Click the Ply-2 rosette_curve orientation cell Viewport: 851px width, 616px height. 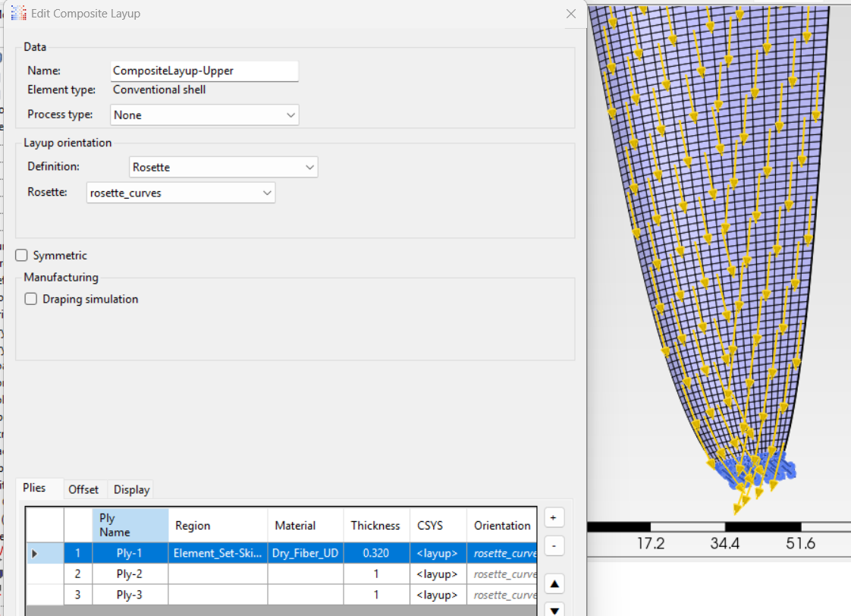click(x=502, y=574)
